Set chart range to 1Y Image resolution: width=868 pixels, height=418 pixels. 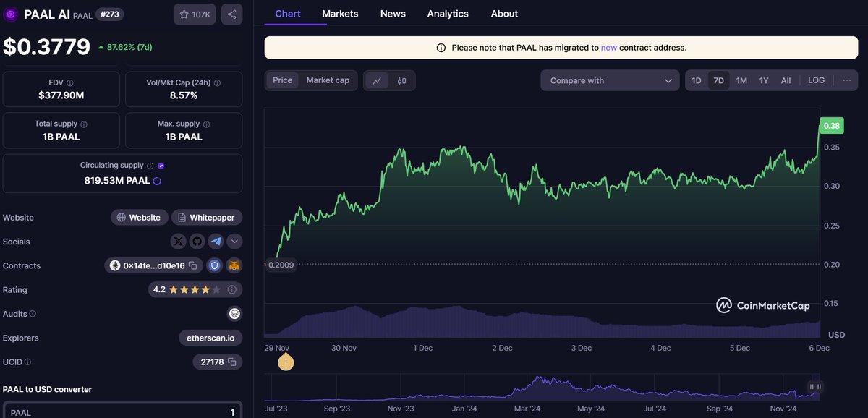tap(764, 80)
